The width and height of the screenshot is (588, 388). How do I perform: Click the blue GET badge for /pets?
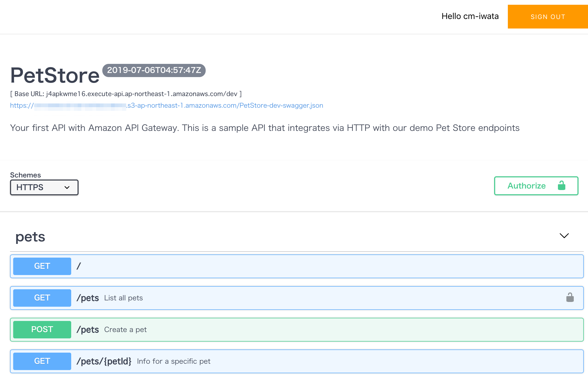(42, 298)
